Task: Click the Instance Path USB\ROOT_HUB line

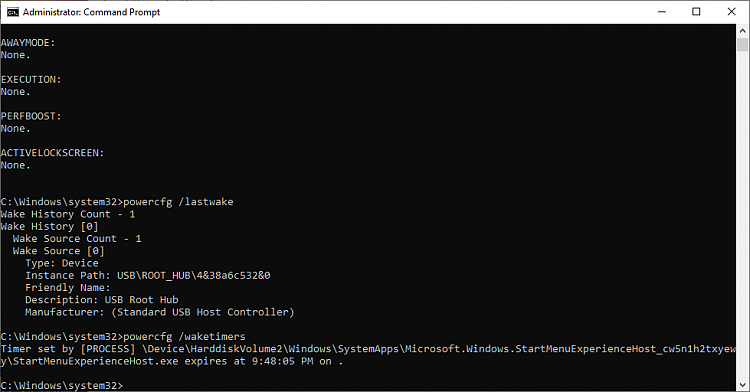Action: coord(148,275)
